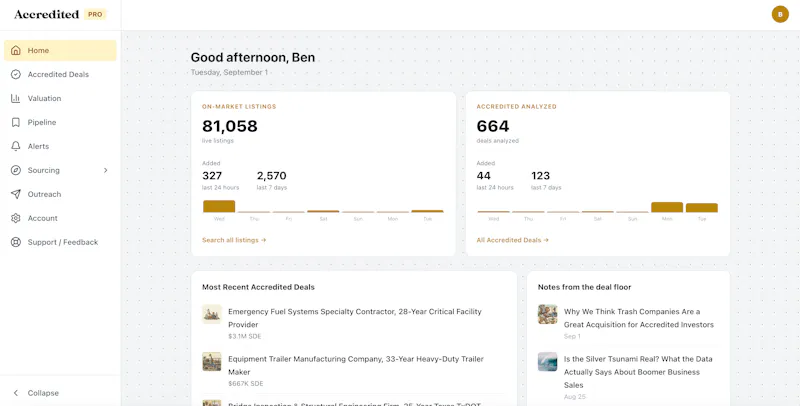The height and width of the screenshot is (406, 800).
Task: Follow the Search all listings link
Action: point(234,240)
